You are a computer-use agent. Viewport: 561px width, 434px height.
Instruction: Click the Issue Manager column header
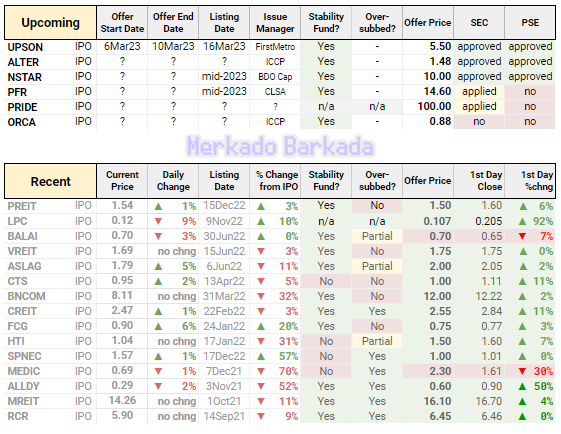coord(275,23)
